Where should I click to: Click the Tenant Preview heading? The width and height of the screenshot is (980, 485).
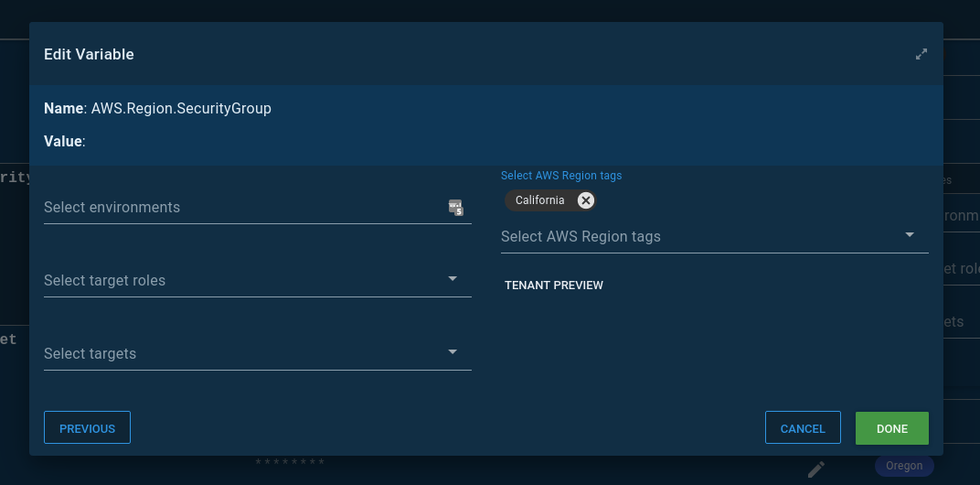[x=554, y=286]
